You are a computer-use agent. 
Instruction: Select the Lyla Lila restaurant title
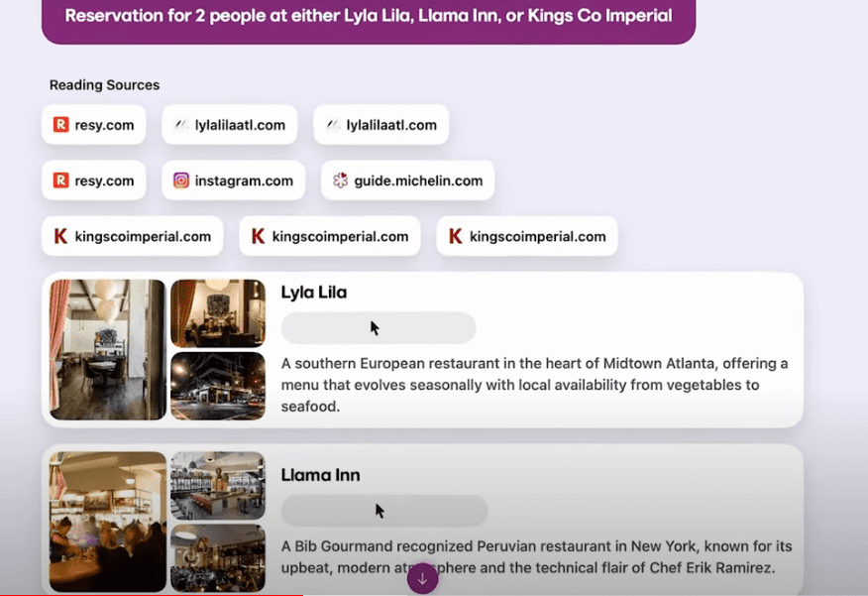(x=314, y=293)
